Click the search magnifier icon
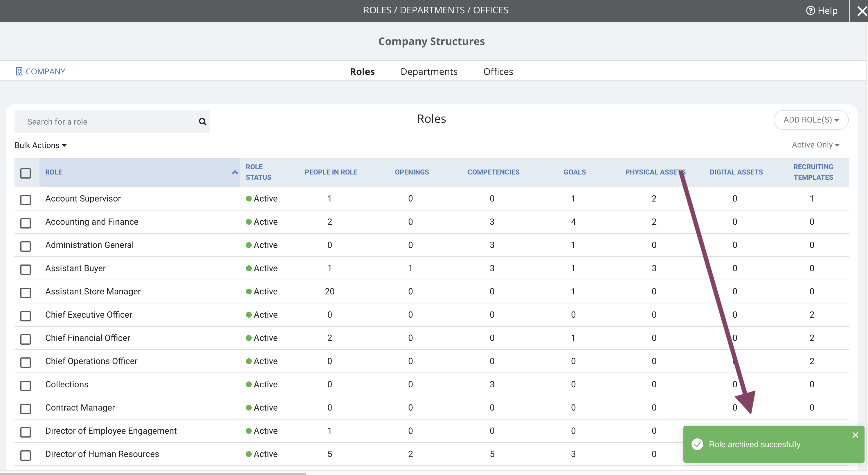 point(203,122)
